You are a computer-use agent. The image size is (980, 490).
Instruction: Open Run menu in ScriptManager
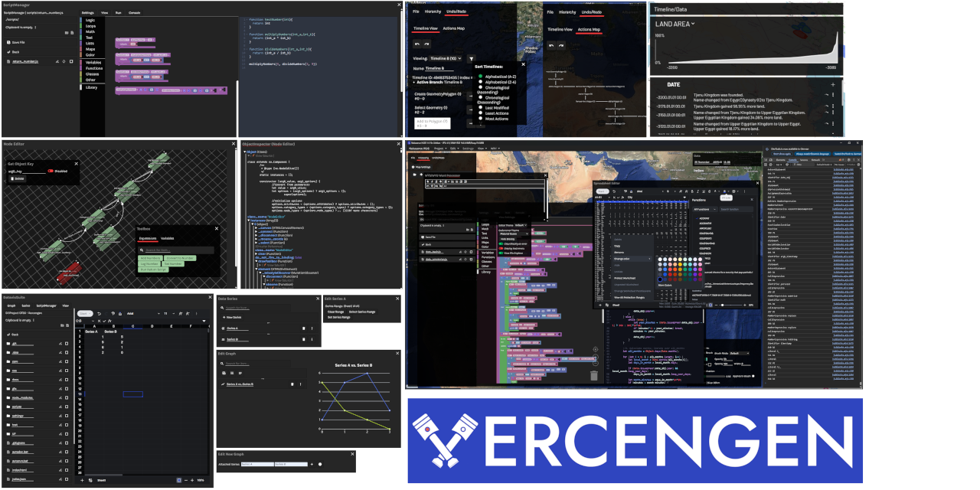pyautogui.click(x=118, y=13)
